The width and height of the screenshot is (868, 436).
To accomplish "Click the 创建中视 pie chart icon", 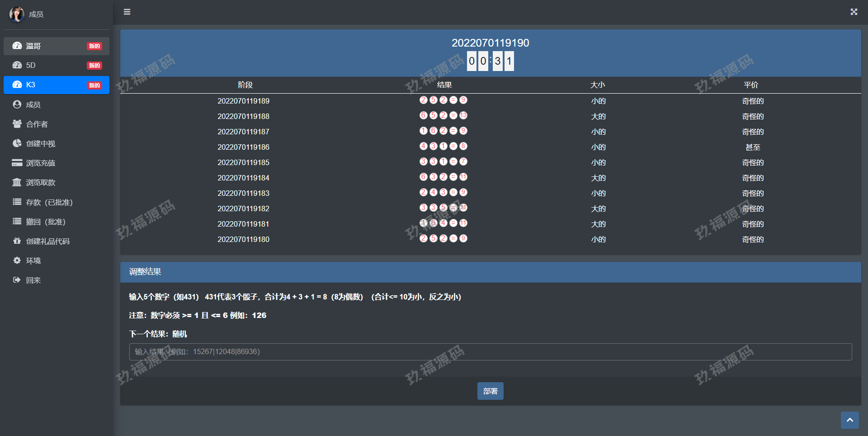I will [17, 143].
